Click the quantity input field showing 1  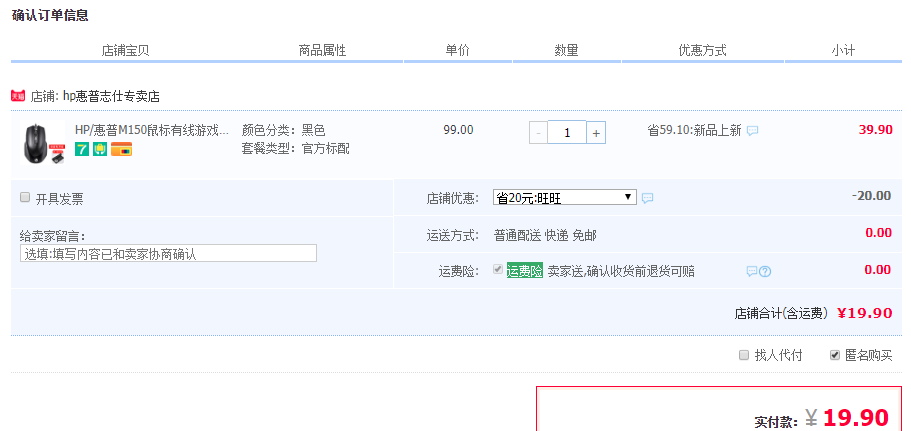pyautogui.click(x=566, y=133)
